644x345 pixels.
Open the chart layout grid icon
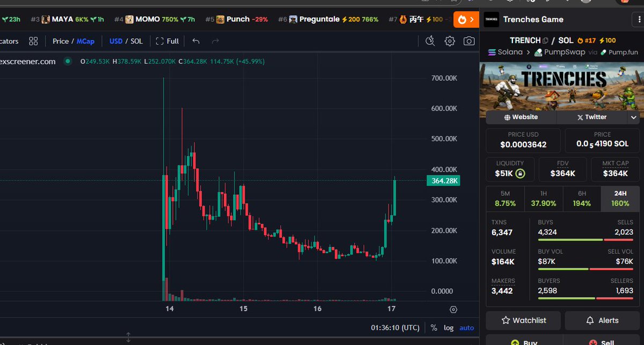(x=33, y=41)
